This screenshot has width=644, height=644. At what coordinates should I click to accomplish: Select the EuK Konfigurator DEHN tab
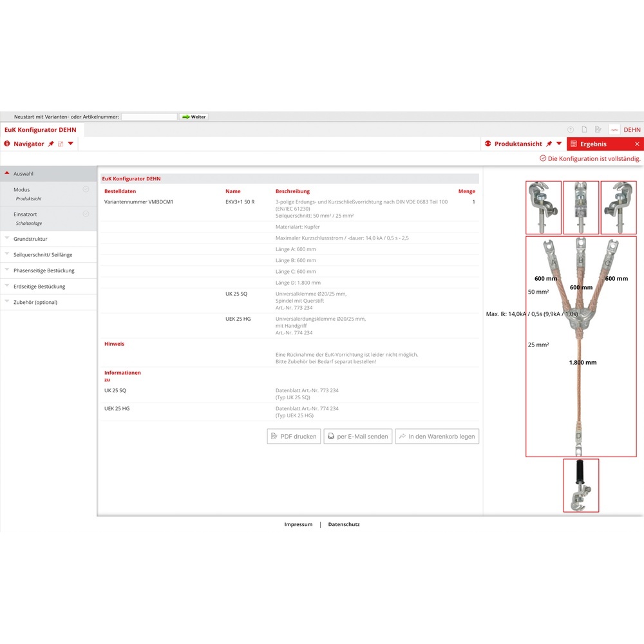click(x=40, y=130)
